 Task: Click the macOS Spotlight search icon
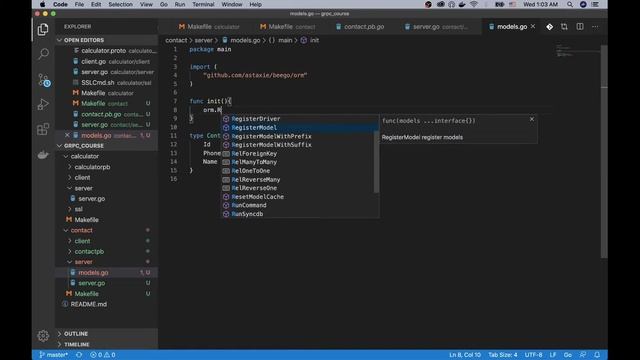pyautogui.click(x=570, y=4)
